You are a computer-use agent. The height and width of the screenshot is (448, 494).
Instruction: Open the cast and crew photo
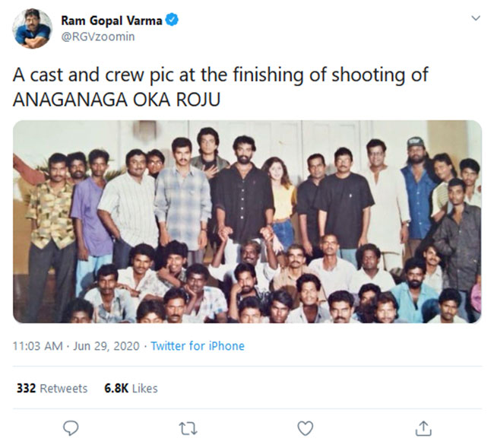pos(247,221)
